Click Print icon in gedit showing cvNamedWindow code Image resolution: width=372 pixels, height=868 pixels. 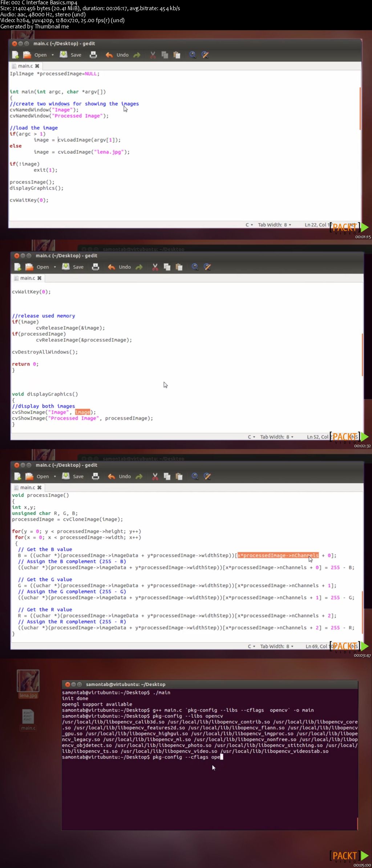pos(93,55)
